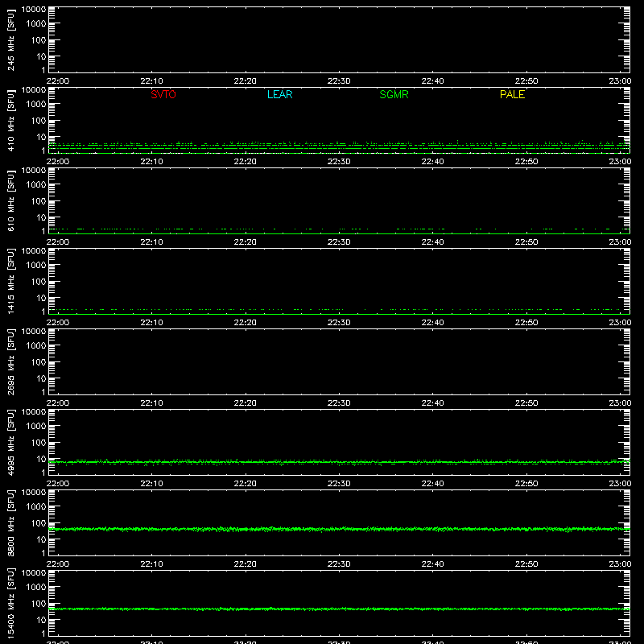
Task: Click 22:10 time label under 2695 MHz plot
Action: 151,403
